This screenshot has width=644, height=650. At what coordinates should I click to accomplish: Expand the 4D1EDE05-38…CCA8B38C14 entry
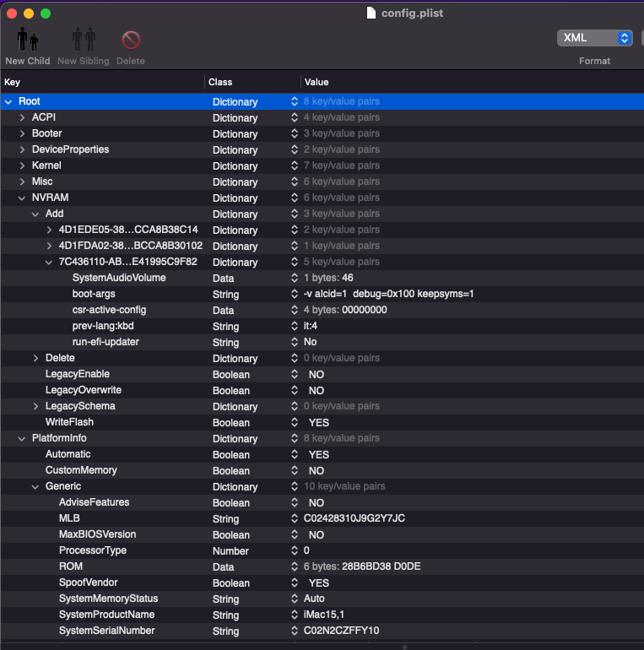click(49, 230)
